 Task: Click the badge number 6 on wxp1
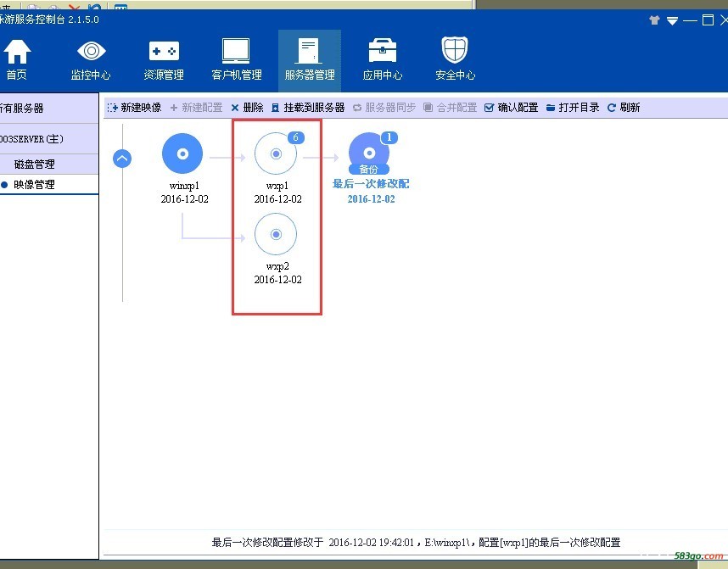[x=296, y=137]
